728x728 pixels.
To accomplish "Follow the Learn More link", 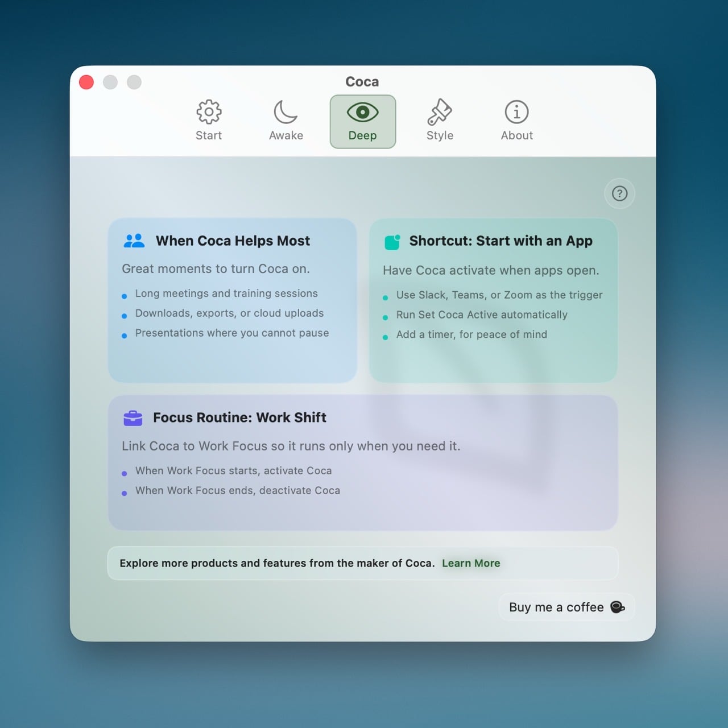I will 471,563.
